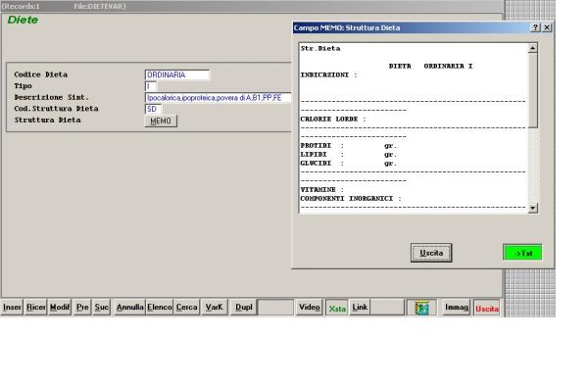Image resolution: width=588 pixels, height=386 pixels.
Task: Click the green Xsta button
Action: click(x=337, y=308)
